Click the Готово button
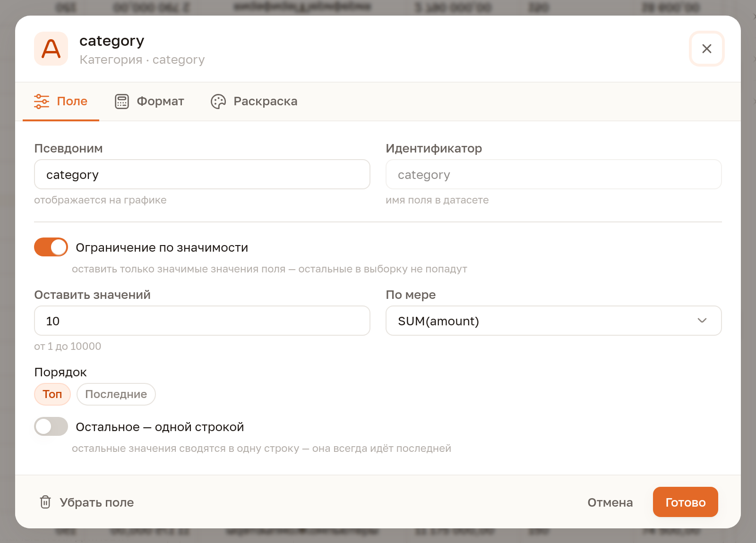The width and height of the screenshot is (756, 543). [x=686, y=502]
